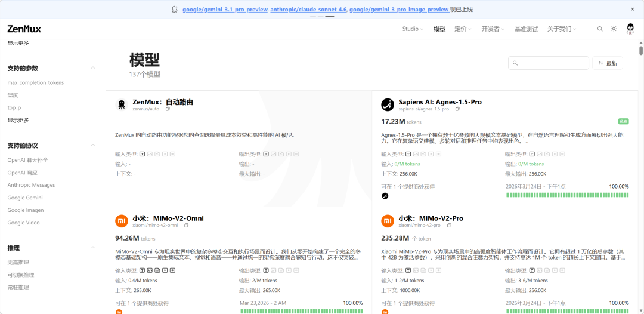Toggle the max_completion_tokens parameter filter
Image resolution: width=644 pixels, height=314 pixels.
point(36,82)
